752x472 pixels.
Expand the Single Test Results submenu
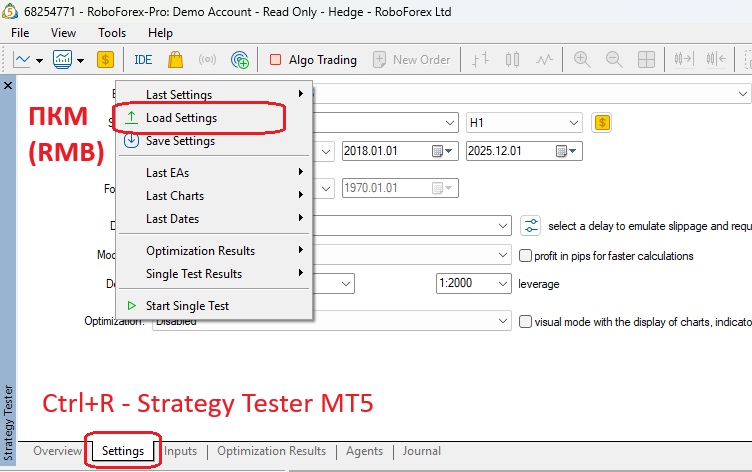pos(214,273)
